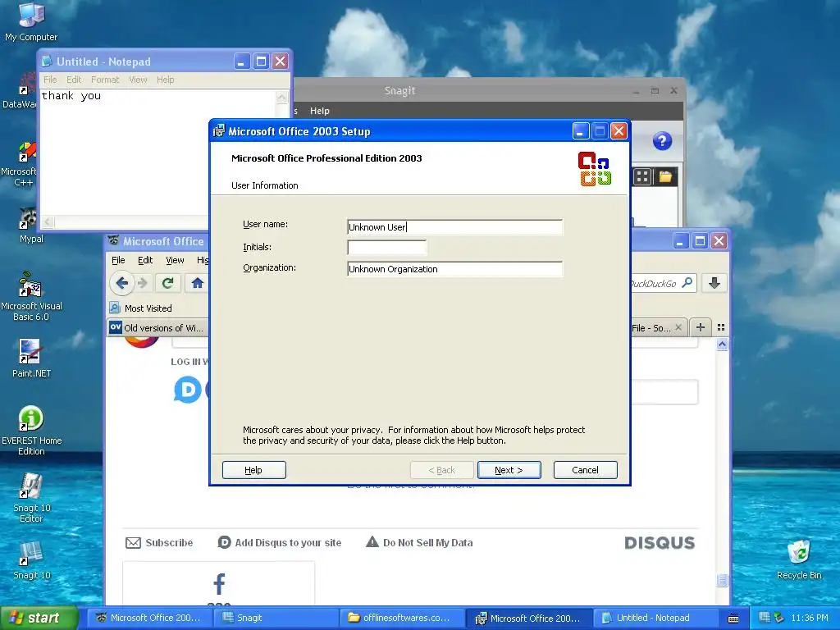Open browser File menu
840x630 pixels.
[x=118, y=260]
